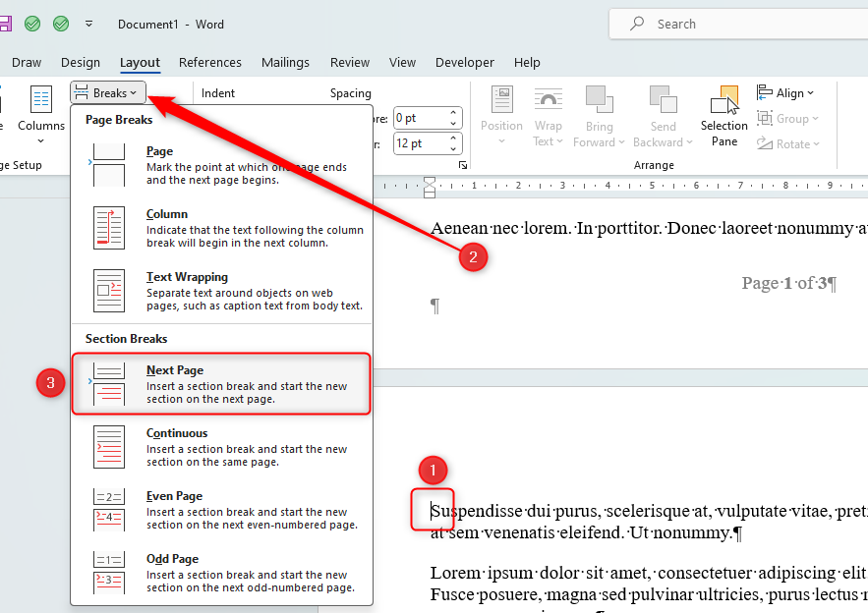This screenshot has width=868, height=613.
Task: Click the Odd Page section icon
Action: point(109,573)
